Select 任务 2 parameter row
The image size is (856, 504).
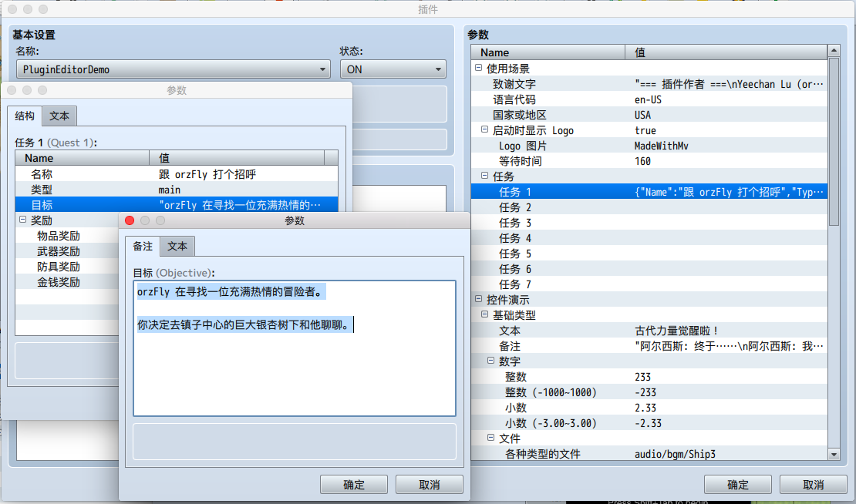tap(649, 207)
